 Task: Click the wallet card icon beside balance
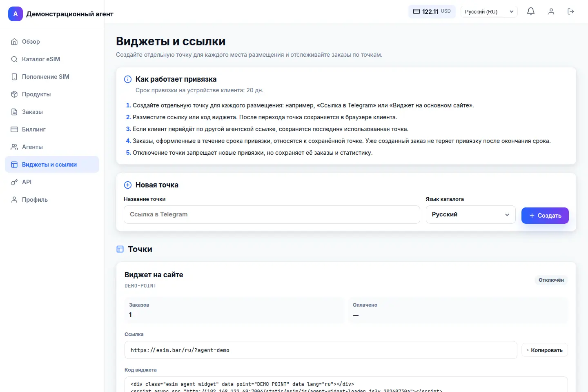(416, 11)
